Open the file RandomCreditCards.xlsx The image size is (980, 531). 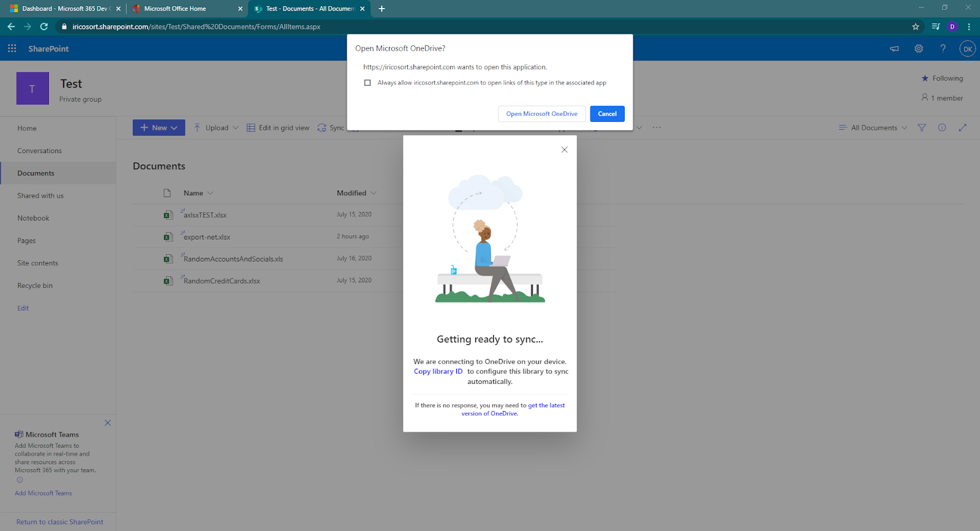coord(222,281)
